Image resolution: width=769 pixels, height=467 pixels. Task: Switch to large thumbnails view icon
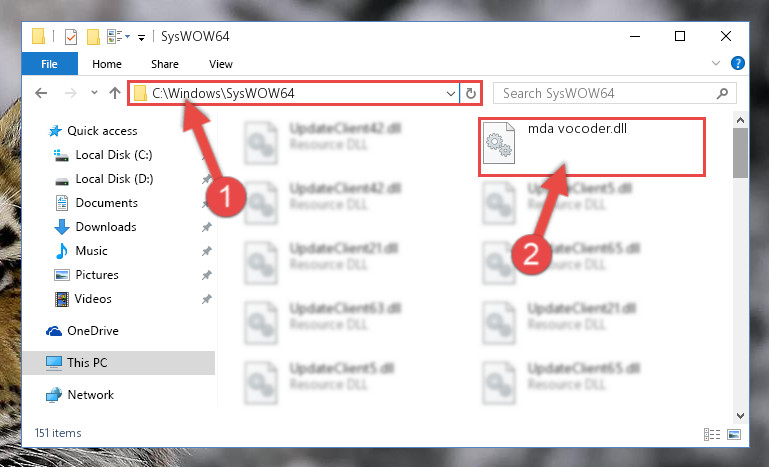point(734,434)
